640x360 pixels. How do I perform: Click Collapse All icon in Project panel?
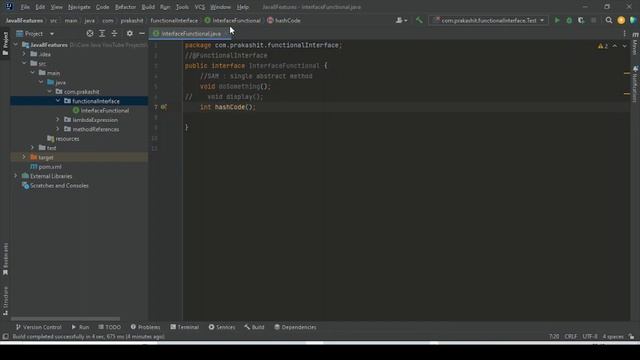click(114, 33)
